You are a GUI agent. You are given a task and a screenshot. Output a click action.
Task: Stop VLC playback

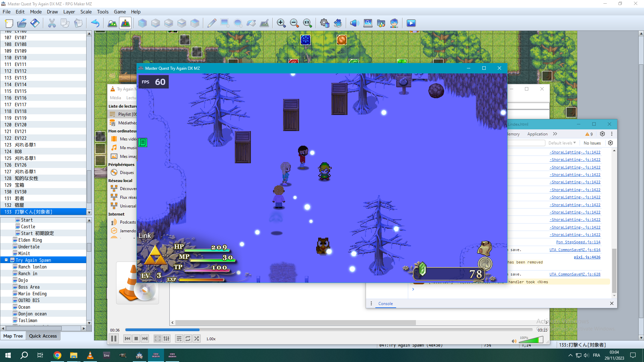pyautogui.click(x=136, y=339)
